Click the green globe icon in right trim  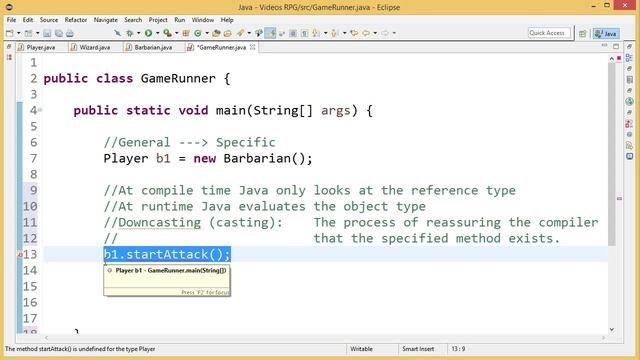click(x=629, y=101)
